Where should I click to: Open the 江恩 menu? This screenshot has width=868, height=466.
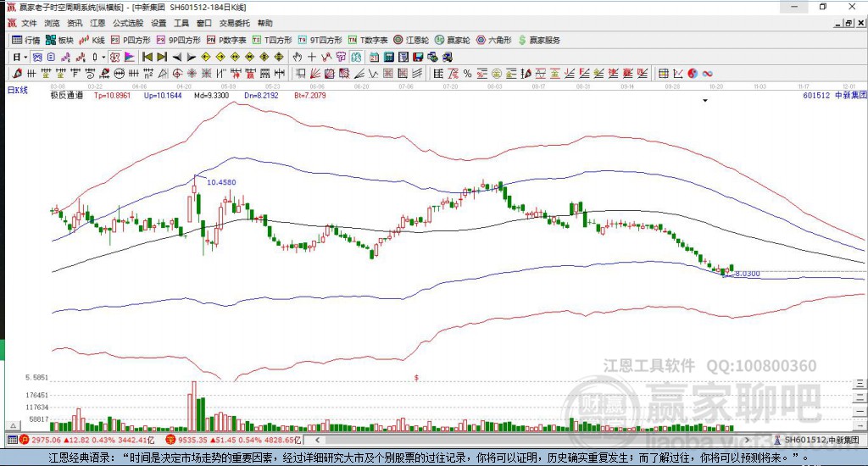pos(97,23)
